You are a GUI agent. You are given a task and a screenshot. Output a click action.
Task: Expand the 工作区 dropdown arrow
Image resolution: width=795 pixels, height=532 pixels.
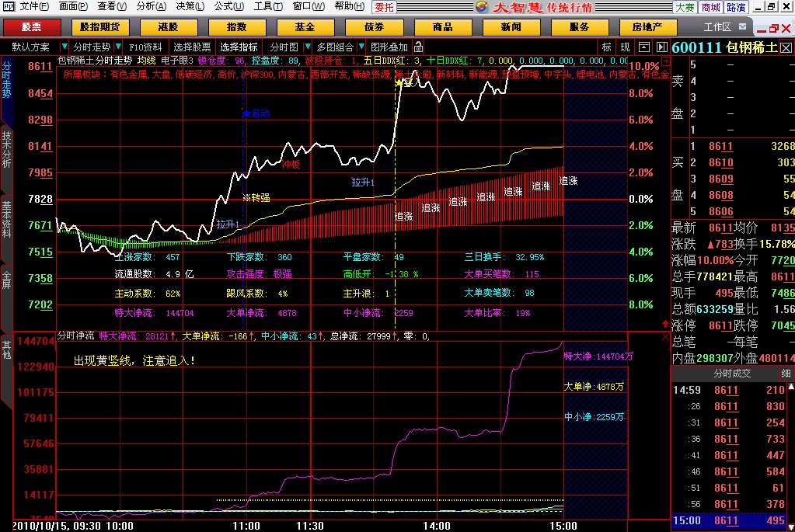pos(743,27)
